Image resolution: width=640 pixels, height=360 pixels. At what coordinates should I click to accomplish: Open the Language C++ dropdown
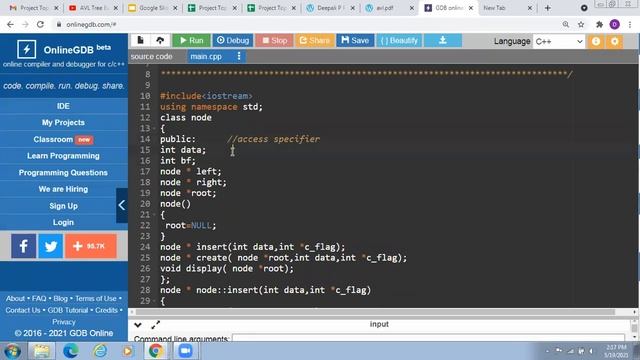[x=559, y=41]
